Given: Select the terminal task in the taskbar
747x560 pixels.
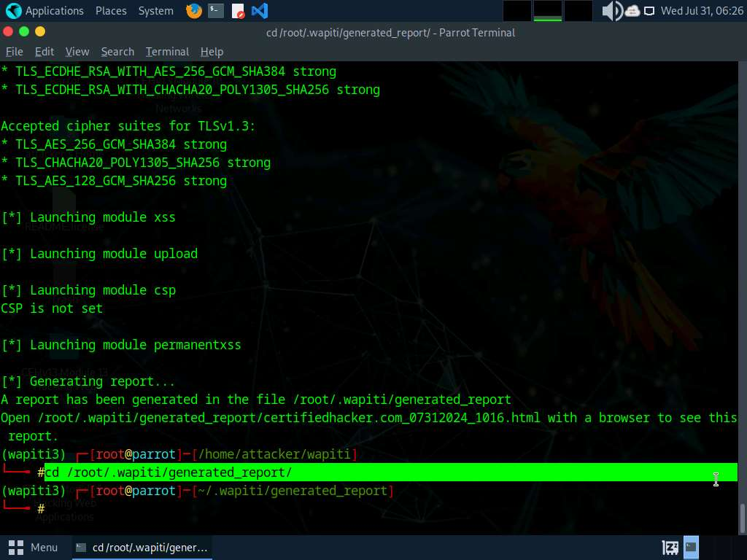Looking at the screenshot, I should [142, 547].
